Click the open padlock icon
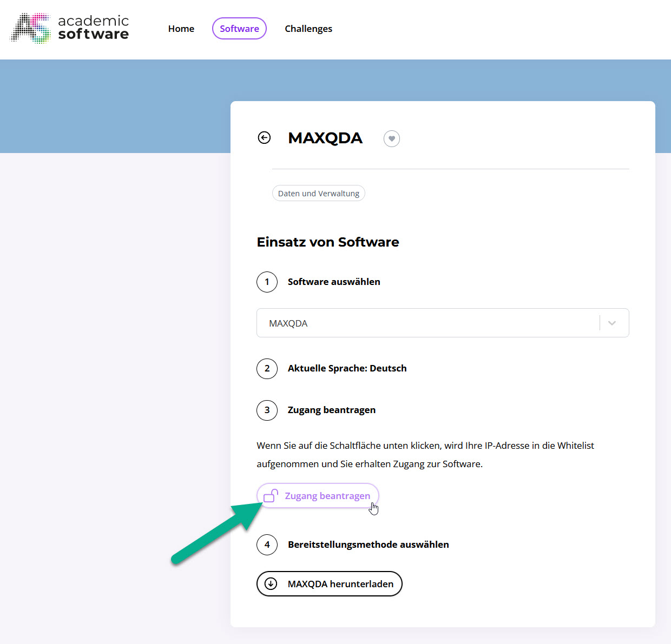The height and width of the screenshot is (644, 671). pos(271,495)
